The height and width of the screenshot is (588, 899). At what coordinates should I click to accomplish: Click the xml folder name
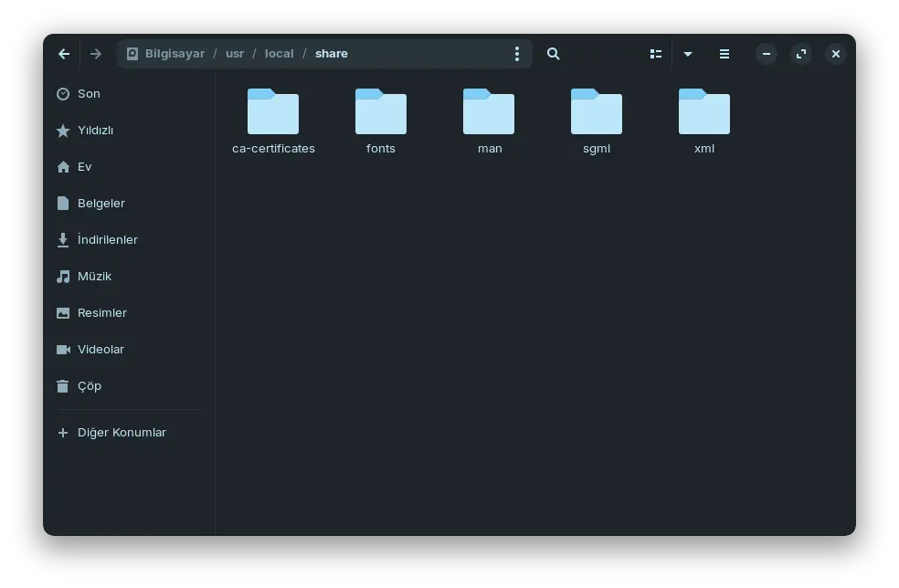coord(704,149)
